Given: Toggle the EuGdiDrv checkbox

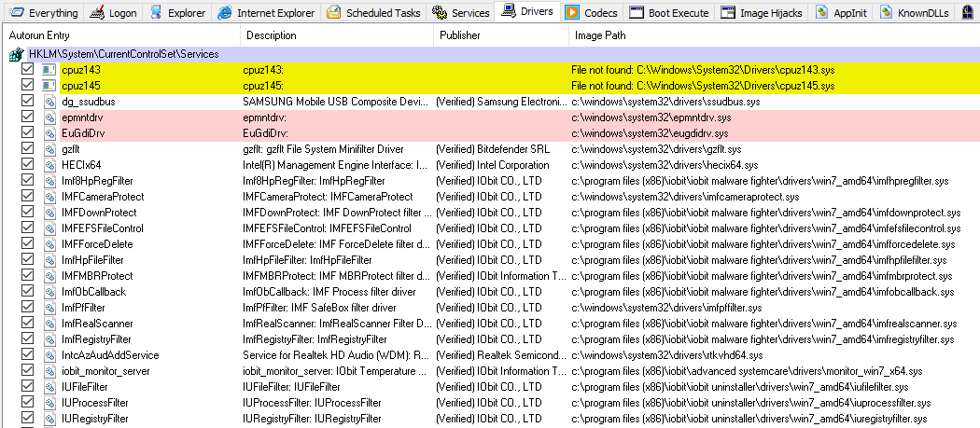Looking at the screenshot, I should 27,133.
